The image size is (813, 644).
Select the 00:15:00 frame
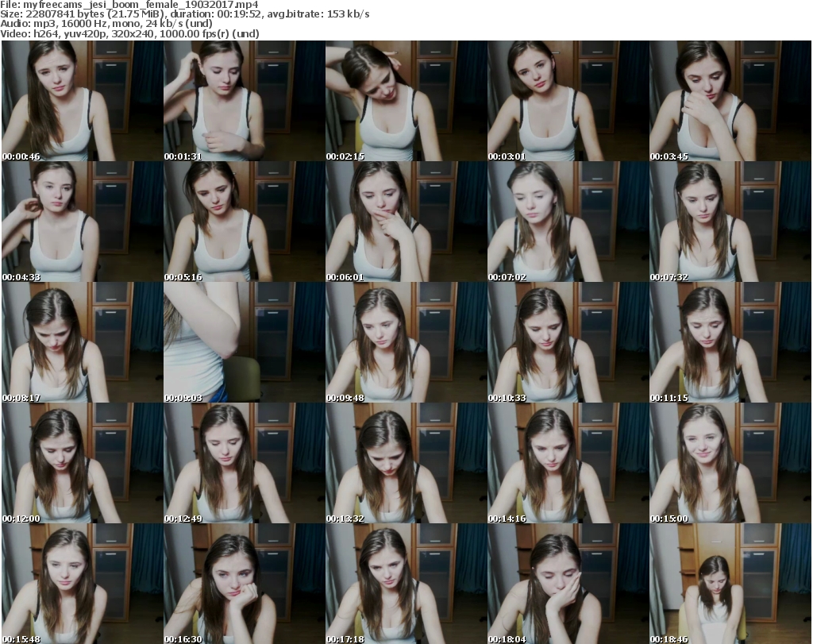pos(730,463)
